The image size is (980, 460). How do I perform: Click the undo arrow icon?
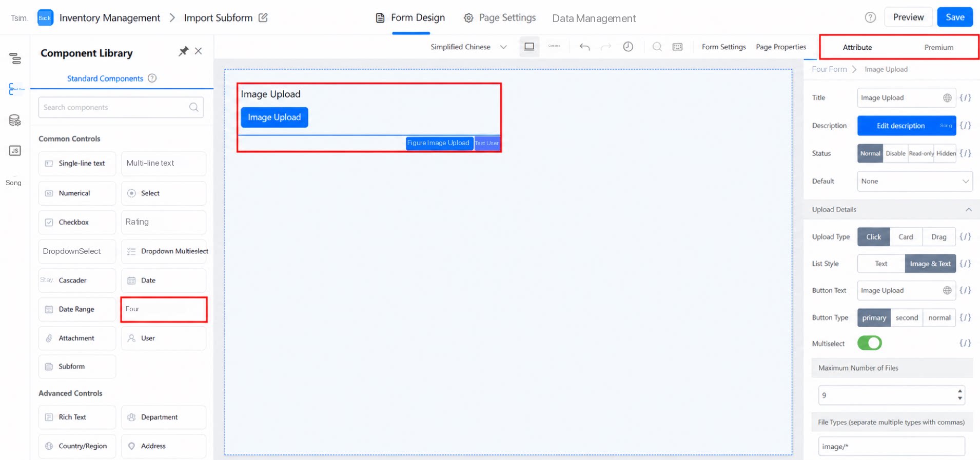(x=584, y=47)
